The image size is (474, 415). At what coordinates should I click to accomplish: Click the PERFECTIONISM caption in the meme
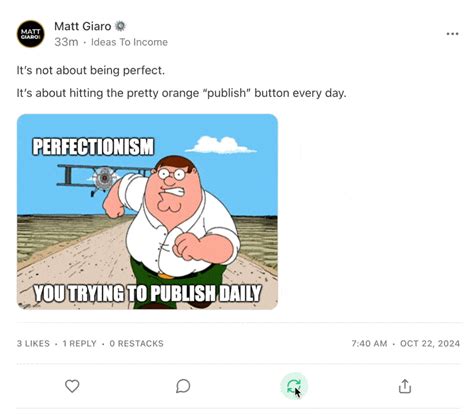point(93,147)
